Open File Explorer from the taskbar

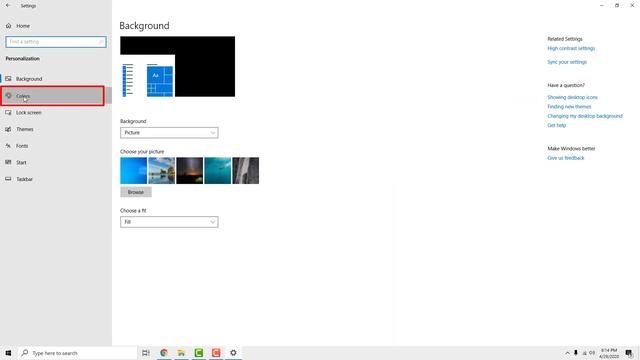click(181, 353)
